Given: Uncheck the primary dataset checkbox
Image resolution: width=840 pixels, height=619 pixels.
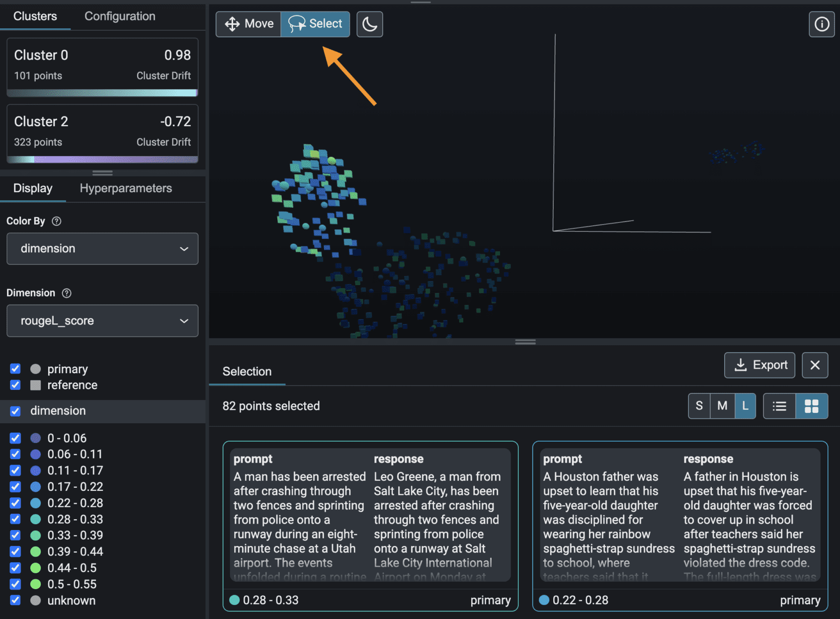Looking at the screenshot, I should [15, 369].
